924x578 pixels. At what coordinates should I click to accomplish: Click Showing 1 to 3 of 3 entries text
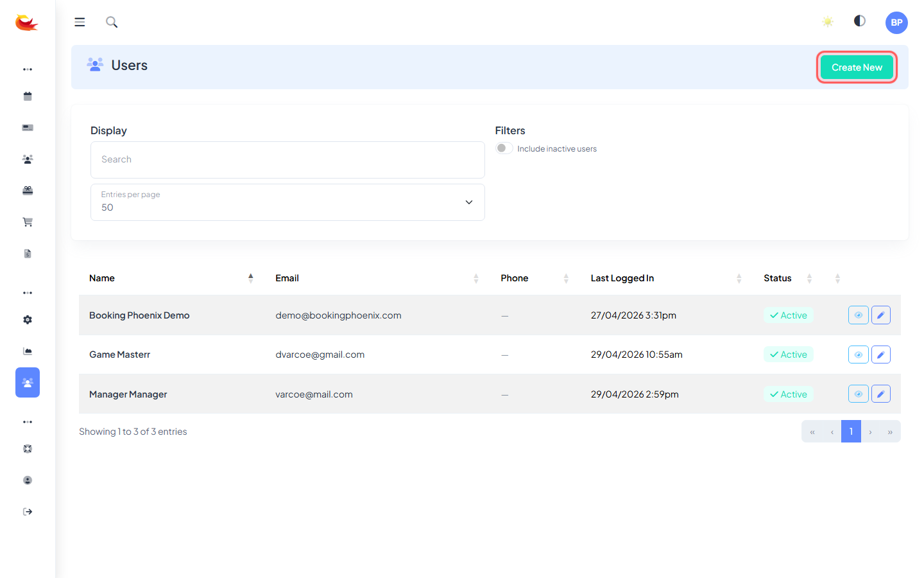click(x=133, y=432)
